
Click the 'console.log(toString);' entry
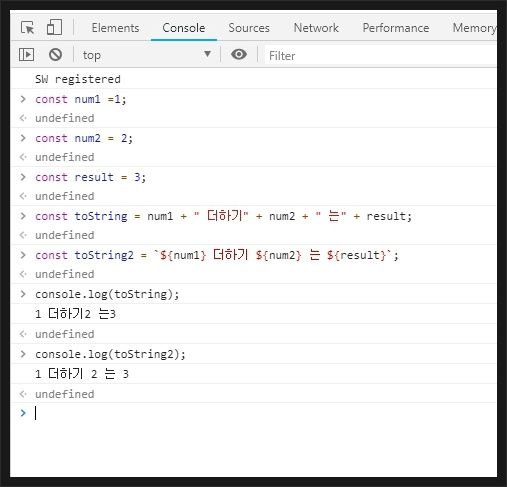[x=107, y=294]
